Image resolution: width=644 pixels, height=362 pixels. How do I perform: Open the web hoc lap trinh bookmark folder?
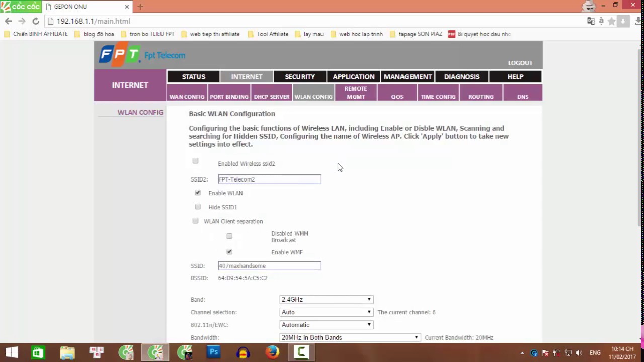(x=356, y=34)
